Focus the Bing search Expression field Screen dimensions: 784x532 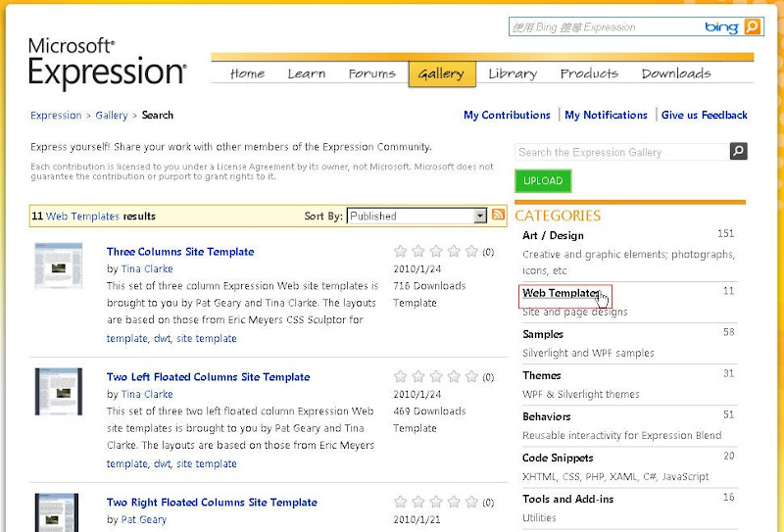[x=605, y=27]
